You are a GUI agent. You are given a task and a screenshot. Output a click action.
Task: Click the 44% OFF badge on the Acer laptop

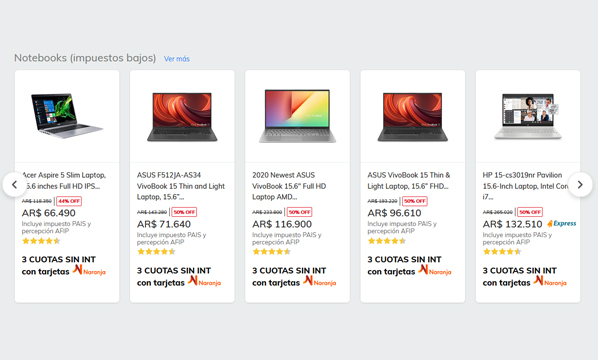(x=69, y=201)
